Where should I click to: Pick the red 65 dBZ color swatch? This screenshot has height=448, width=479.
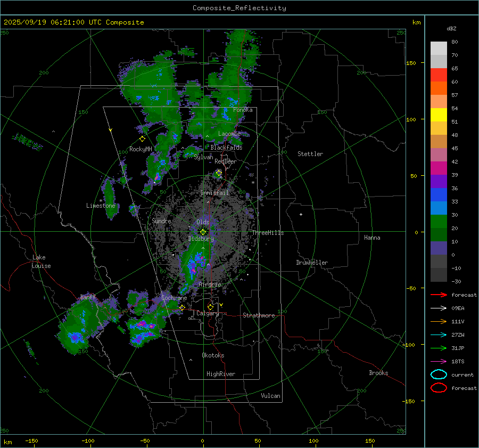click(439, 75)
